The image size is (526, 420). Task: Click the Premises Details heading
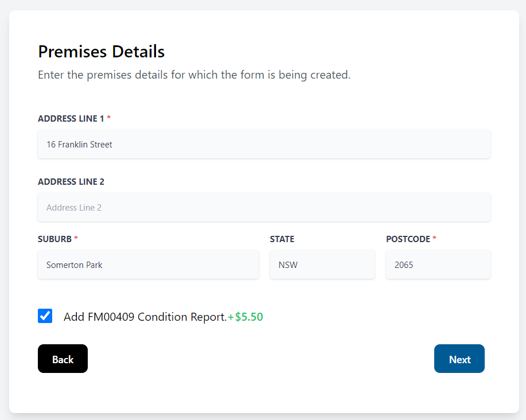click(101, 52)
